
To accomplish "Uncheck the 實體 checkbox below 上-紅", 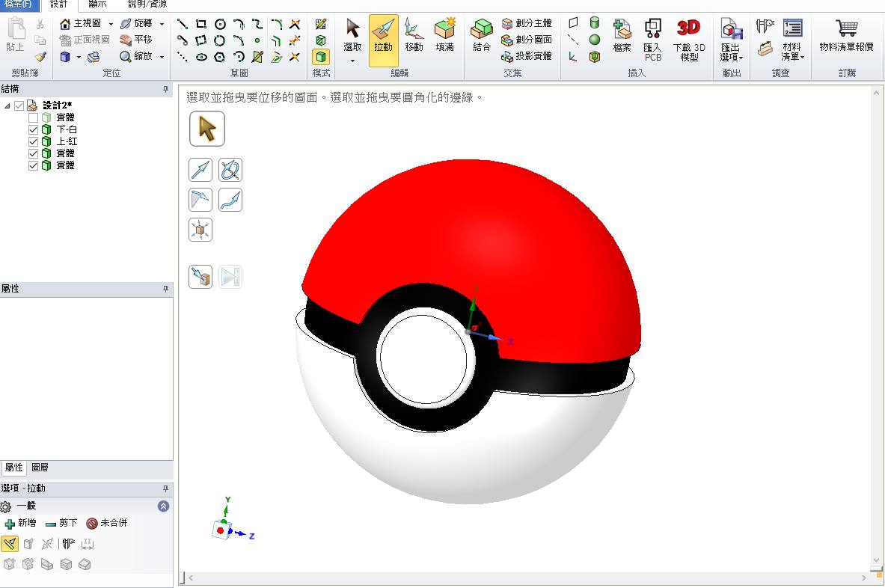I will click(x=34, y=153).
